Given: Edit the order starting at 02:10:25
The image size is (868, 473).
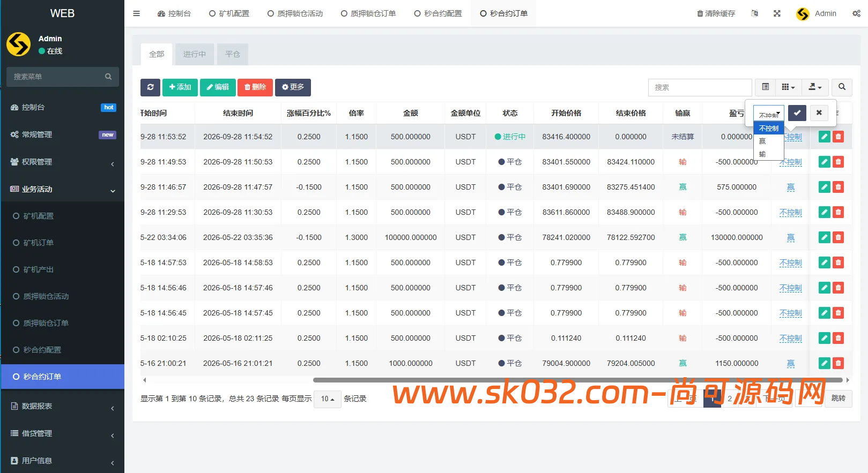Looking at the screenshot, I should point(825,338).
